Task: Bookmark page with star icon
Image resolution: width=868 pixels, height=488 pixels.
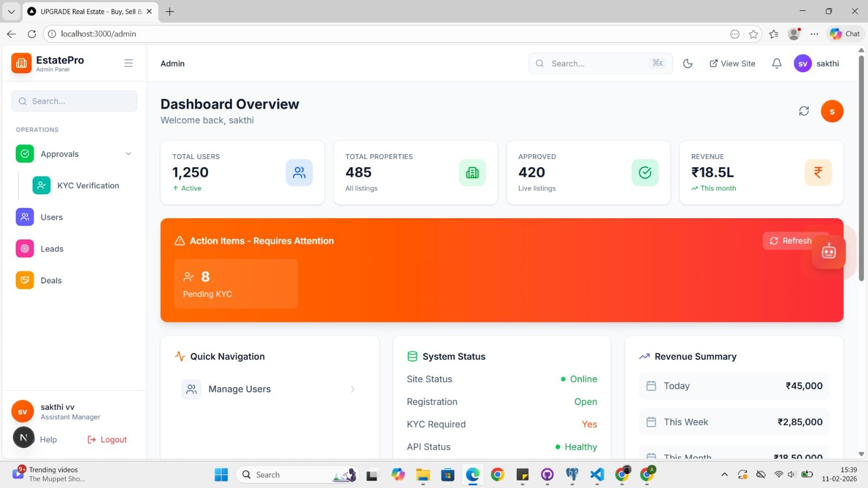Action: [753, 34]
